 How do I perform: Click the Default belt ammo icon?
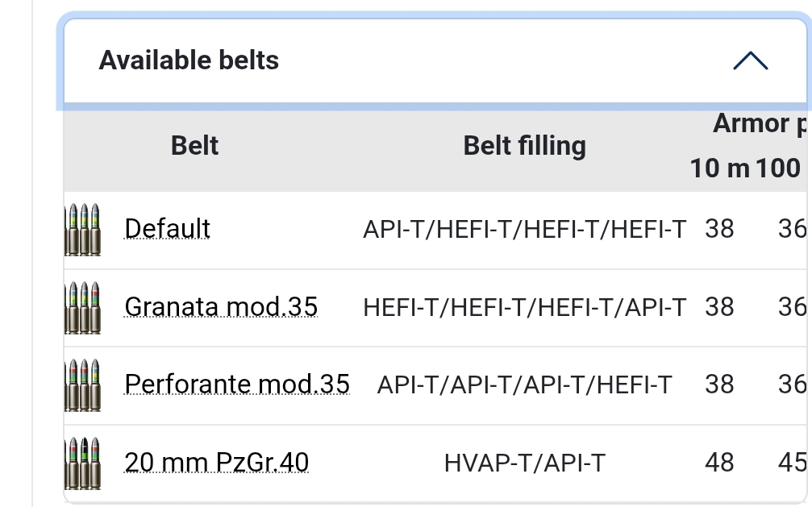pos(83,230)
